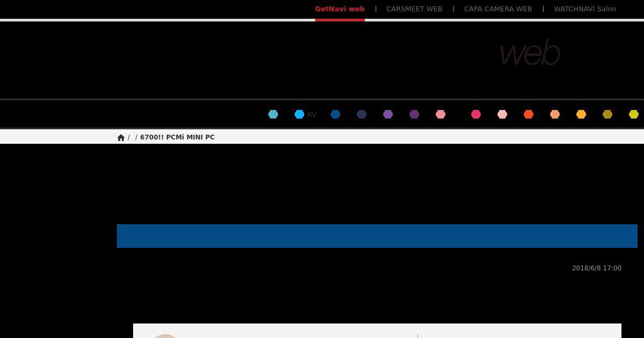Select the royal blue hexagon category icon
Image resolution: width=644 pixels, height=338 pixels.
coord(335,114)
